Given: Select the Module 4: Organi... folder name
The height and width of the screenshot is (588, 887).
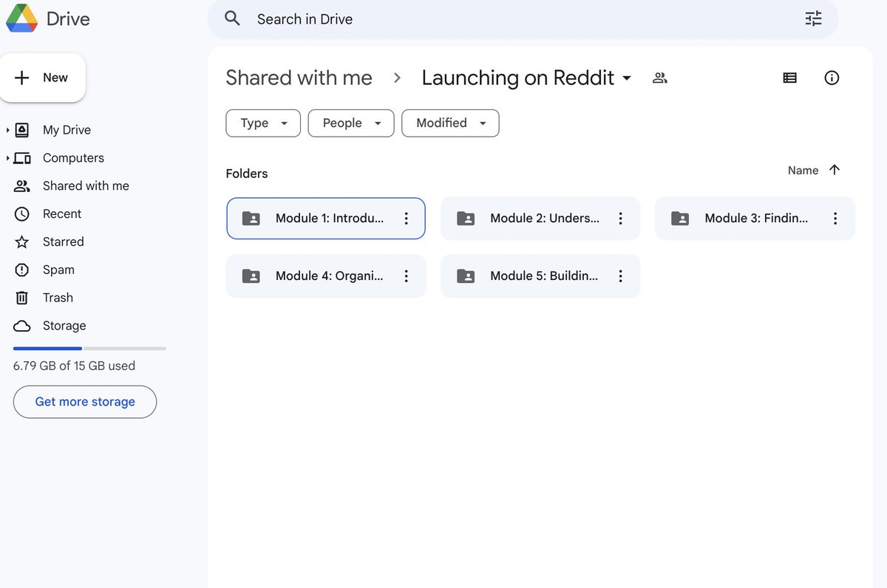Looking at the screenshot, I should pyautogui.click(x=330, y=276).
